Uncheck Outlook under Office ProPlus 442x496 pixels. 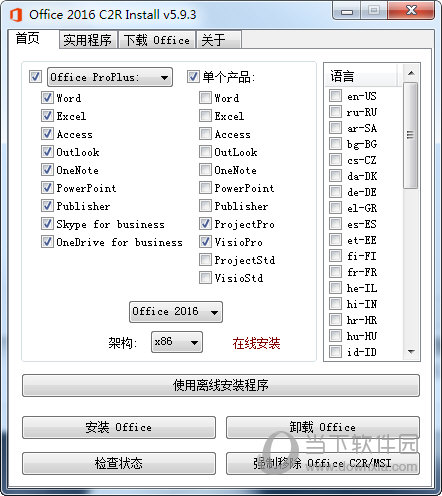(47, 151)
